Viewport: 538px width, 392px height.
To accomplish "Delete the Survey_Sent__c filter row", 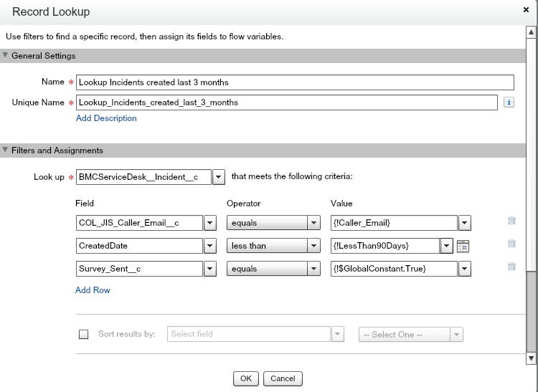I will tap(511, 268).
